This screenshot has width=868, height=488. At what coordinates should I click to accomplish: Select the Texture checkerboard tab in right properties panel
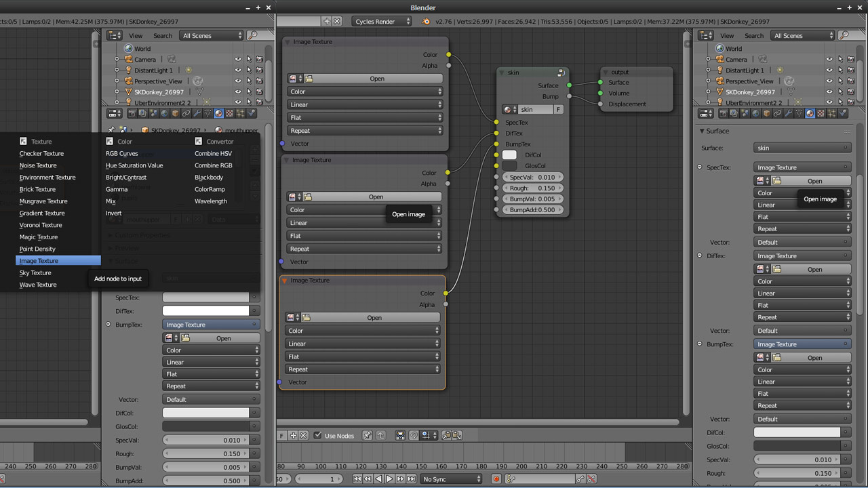tap(821, 114)
